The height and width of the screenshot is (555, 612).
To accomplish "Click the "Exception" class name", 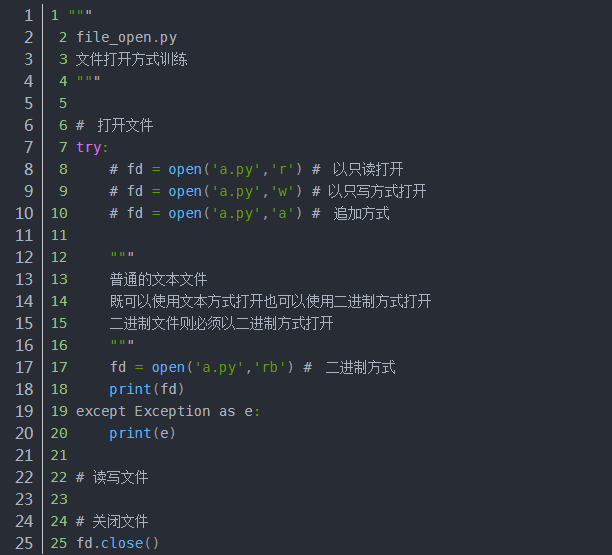I will (x=172, y=411).
